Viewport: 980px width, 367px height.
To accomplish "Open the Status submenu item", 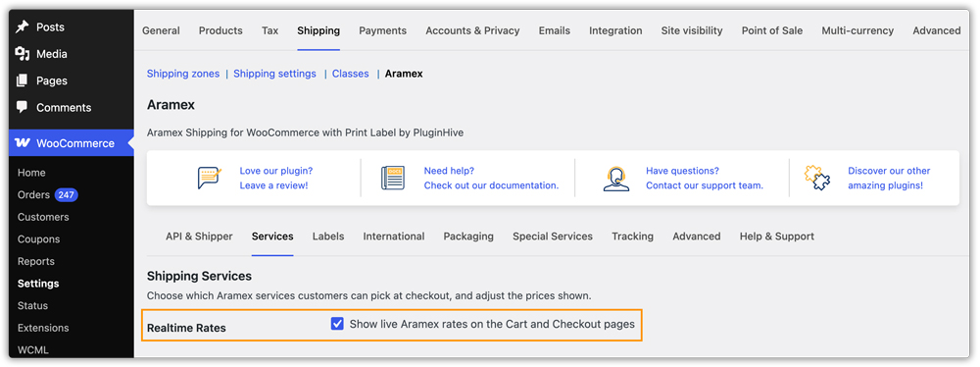I will pos(32,305).
